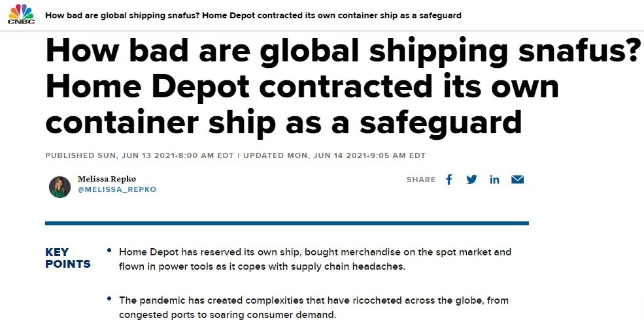The width and height of the screenshot is (644, 320).
Task: Share article via email envelope icon
Action: 518,180
